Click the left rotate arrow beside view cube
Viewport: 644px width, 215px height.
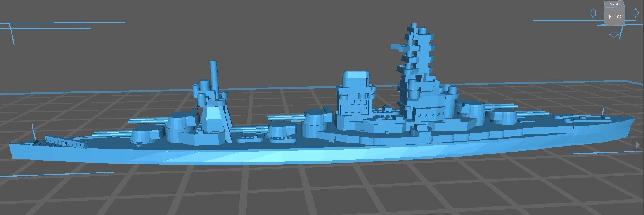pyautogui.click(x=593, y=13)
